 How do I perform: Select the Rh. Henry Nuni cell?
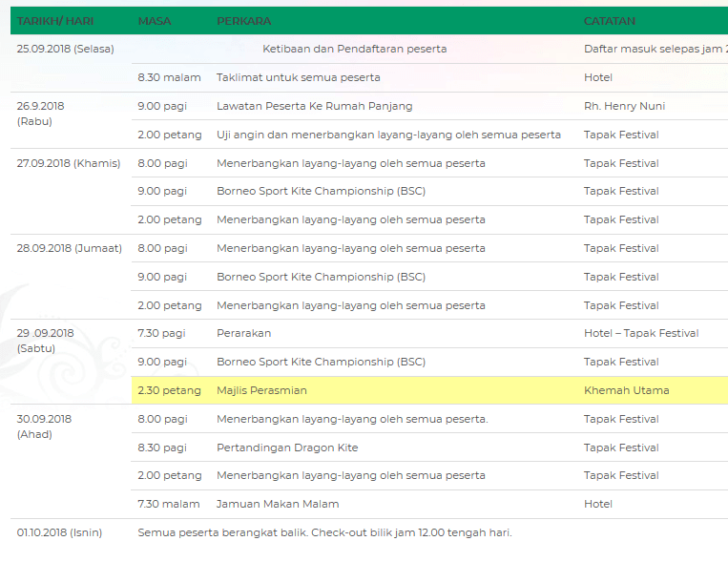(x=624, y=106)
